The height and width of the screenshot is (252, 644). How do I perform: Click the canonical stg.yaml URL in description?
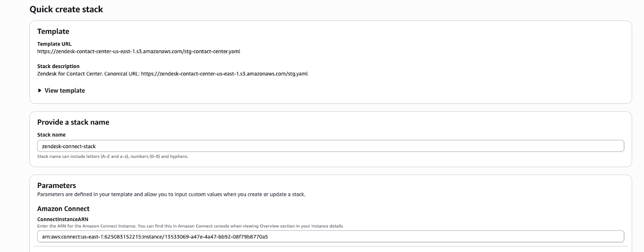coord(224,74)
